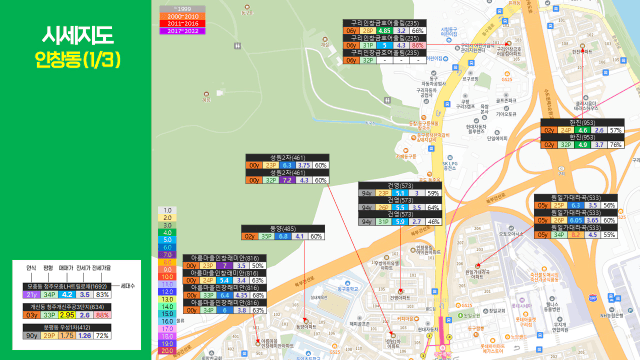Select the 동양아파트 location pin
The width and height of the screenshot is (640, 360).
point(305,321)
